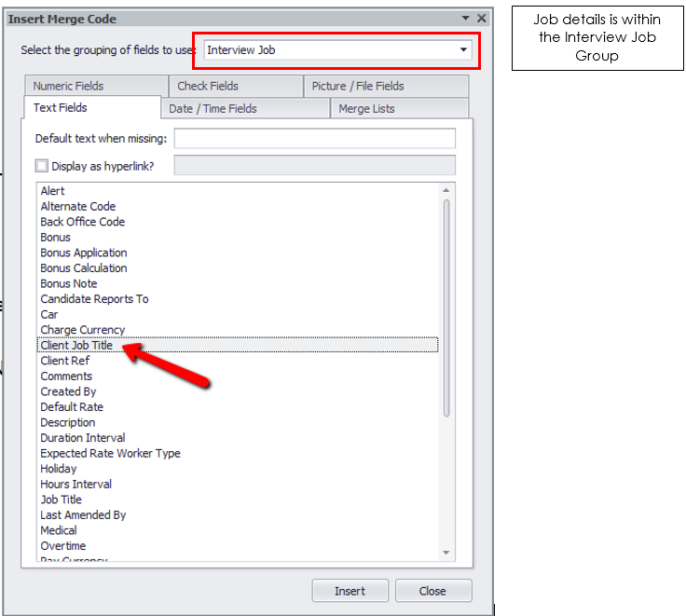
Task: Enable the Display as hyperlink checkbox
Action: (x=41, y=166)
